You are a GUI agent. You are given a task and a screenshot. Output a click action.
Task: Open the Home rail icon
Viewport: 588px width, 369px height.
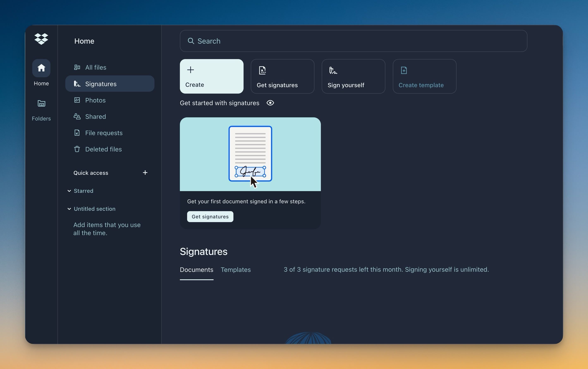point(41,68)
